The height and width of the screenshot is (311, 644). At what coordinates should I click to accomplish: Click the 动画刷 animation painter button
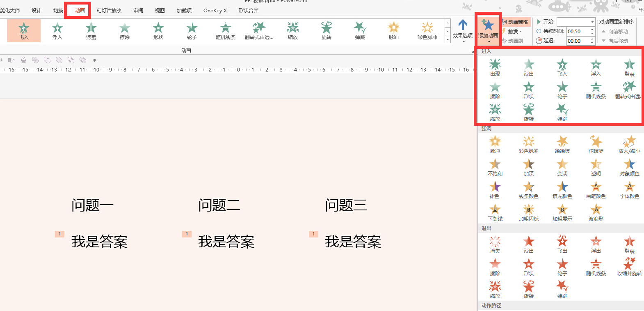pos(512,41)
